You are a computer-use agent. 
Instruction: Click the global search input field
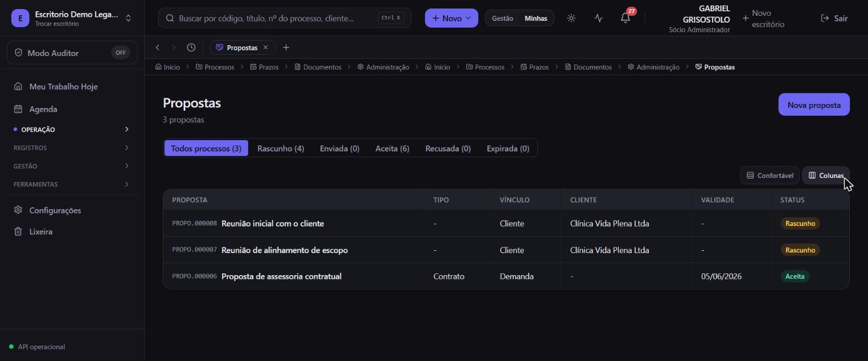pos(285,18)
